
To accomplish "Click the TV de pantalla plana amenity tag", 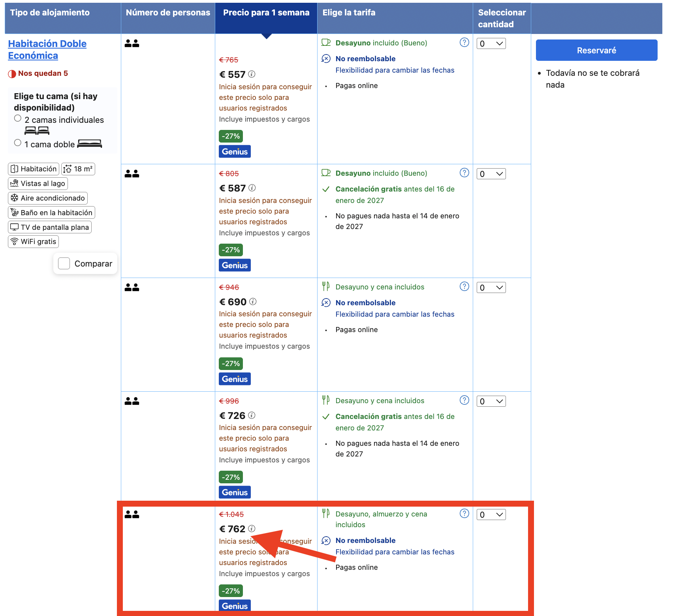I will tap(50, 227).
